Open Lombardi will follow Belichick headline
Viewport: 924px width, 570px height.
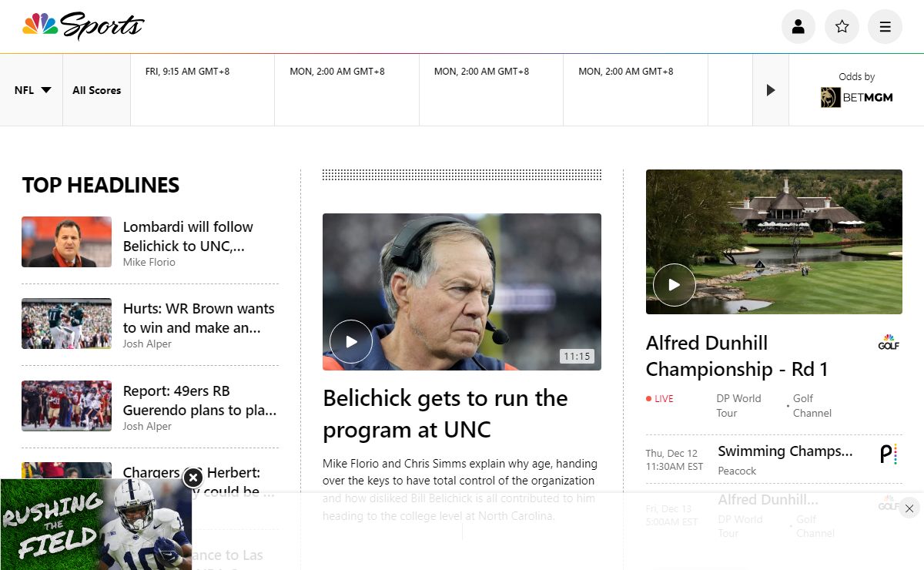(x=188, y=236)
